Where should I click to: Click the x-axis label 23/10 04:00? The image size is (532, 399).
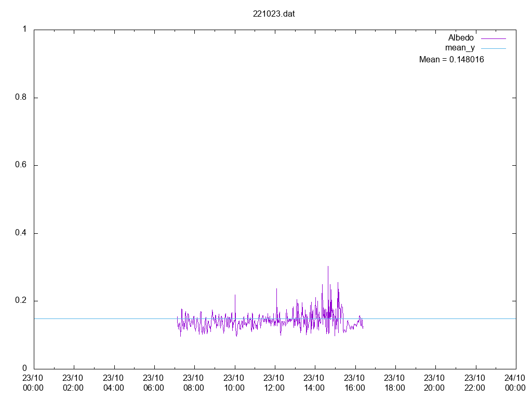pos(113,383)
